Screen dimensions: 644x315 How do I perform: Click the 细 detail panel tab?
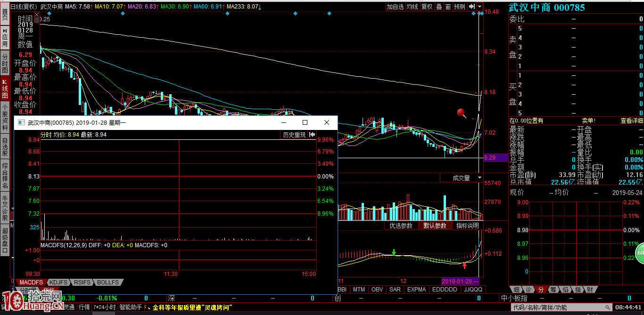click(x=517, y=289)
